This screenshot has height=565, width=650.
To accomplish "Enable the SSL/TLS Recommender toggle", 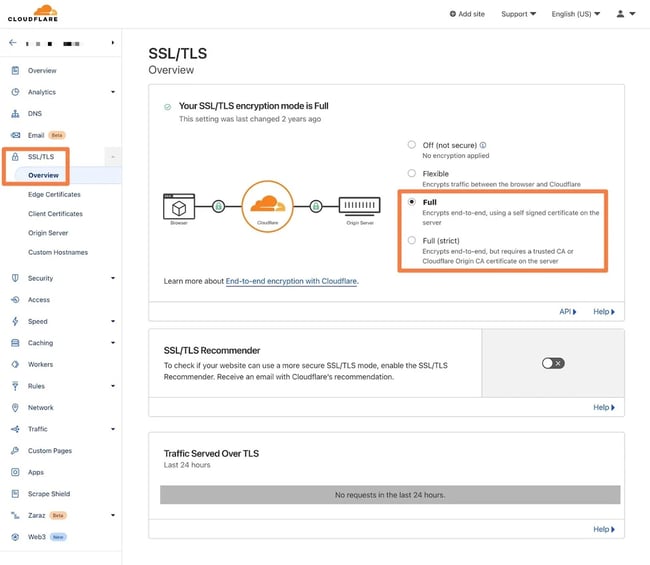I will tap(553, 363).
